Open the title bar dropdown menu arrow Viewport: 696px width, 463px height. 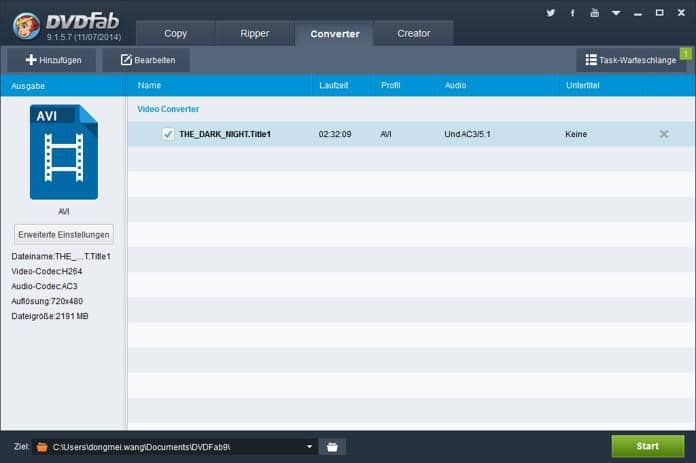616,13
